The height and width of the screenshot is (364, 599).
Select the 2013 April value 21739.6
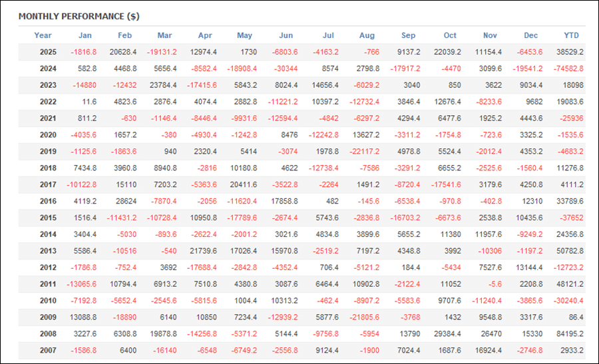202,250
